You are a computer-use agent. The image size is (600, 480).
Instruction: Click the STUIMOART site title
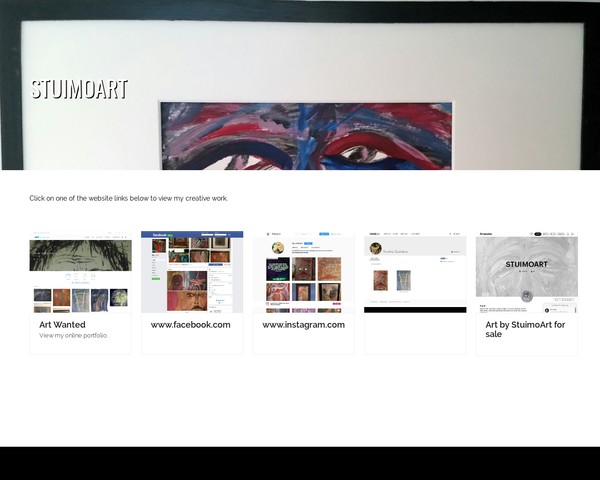(79, 89)
